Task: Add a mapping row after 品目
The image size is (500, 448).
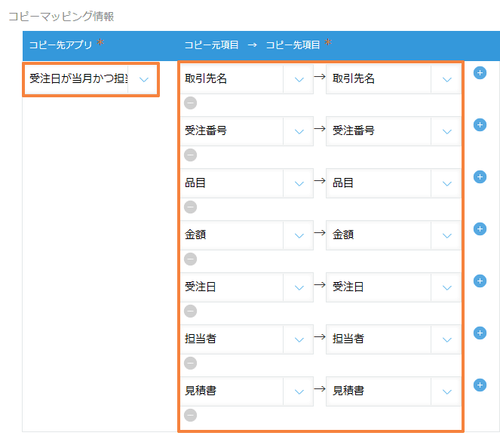Action: (x=480, y=177)
